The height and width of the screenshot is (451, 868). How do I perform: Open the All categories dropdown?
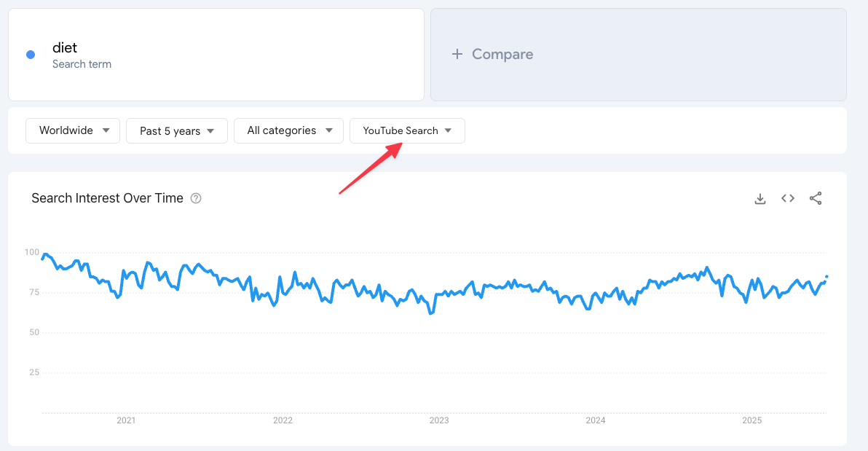point(288,130)
